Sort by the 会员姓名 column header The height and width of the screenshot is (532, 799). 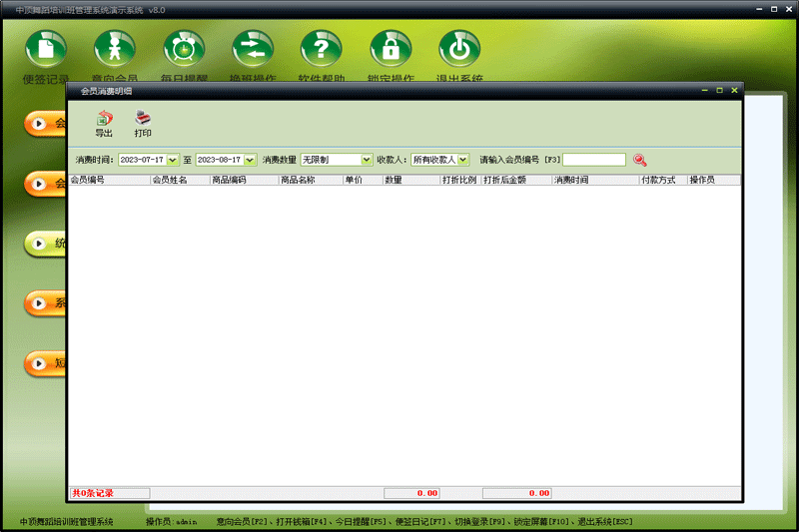(181, 180)
